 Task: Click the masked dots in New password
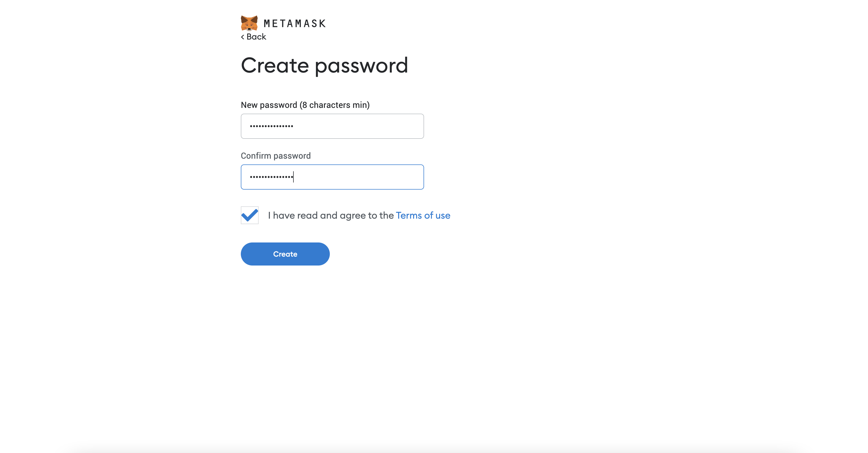click(271, 126)
